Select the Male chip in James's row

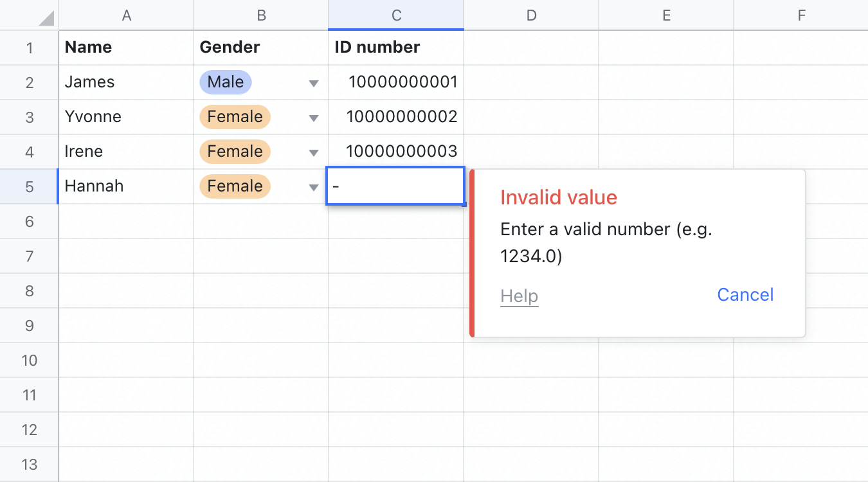point(225,82)
